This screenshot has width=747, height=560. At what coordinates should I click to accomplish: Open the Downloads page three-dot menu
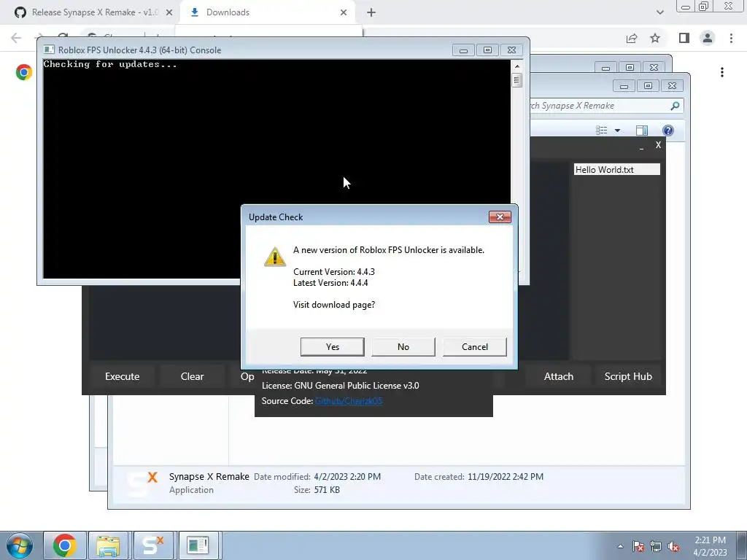tap(722, 72)
